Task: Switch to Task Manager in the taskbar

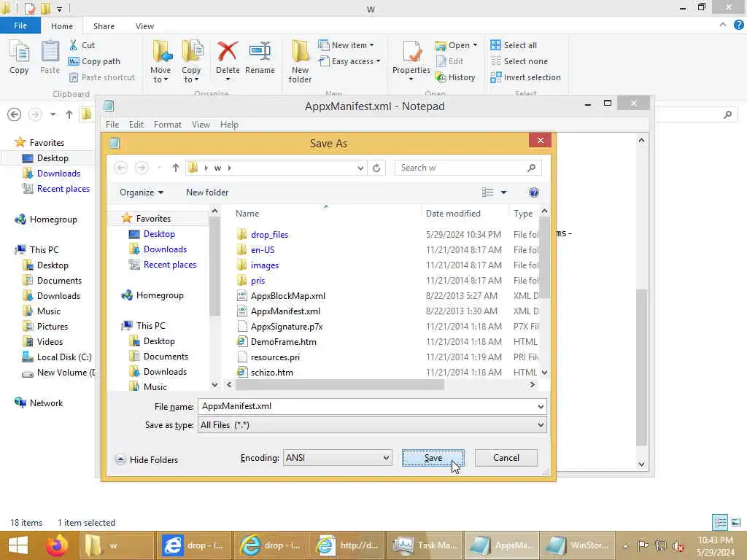Action: (425, 545)
